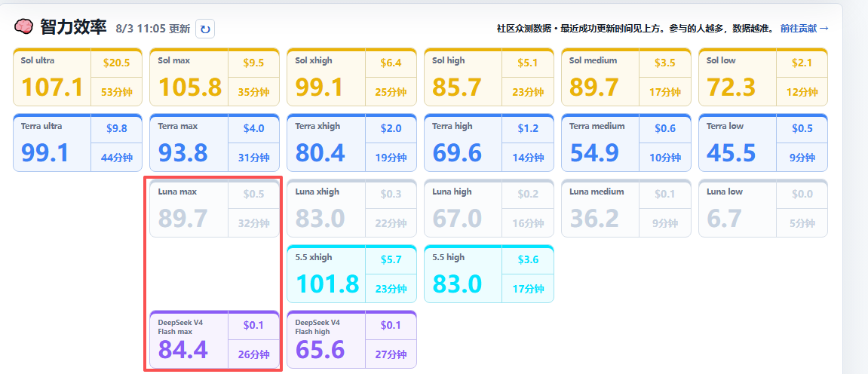Select the Terra low card label
The width and height of the screenshot is (868, 374).
click(x=725, y=126)
